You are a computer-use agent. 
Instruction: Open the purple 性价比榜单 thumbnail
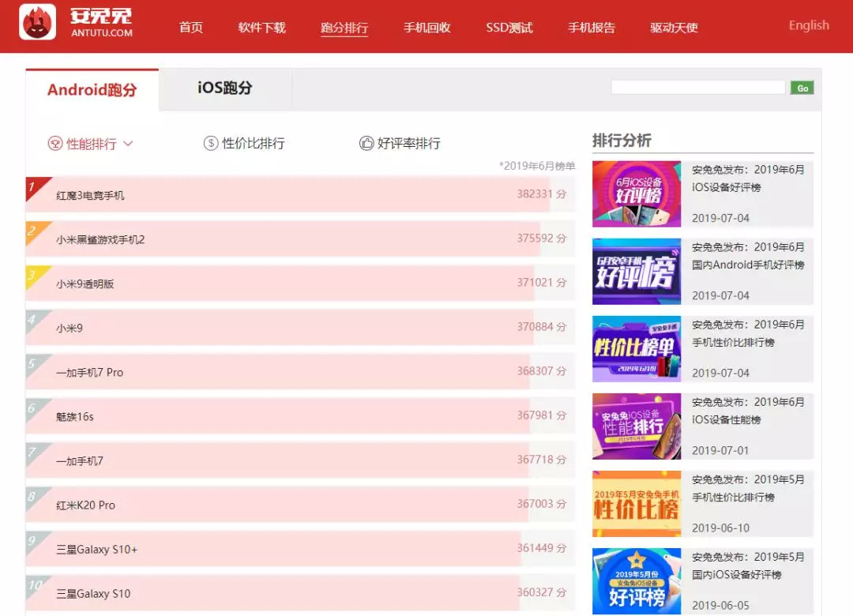(637, 349)
